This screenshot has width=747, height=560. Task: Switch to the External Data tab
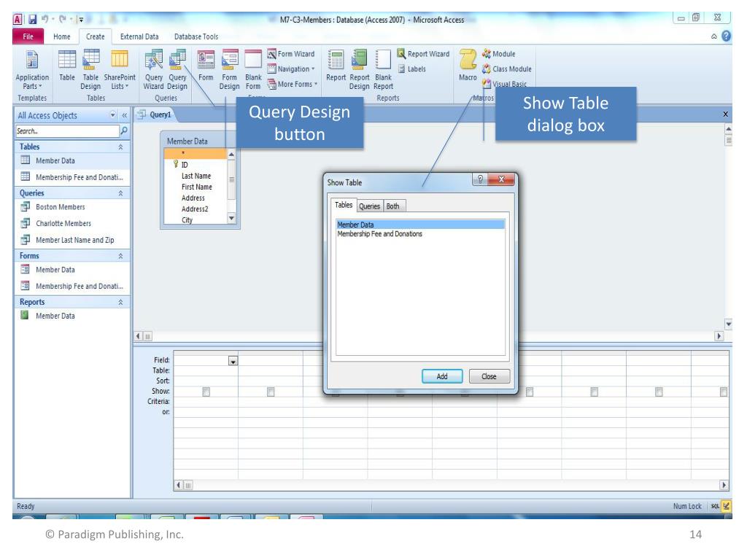(x=139, y=36)
